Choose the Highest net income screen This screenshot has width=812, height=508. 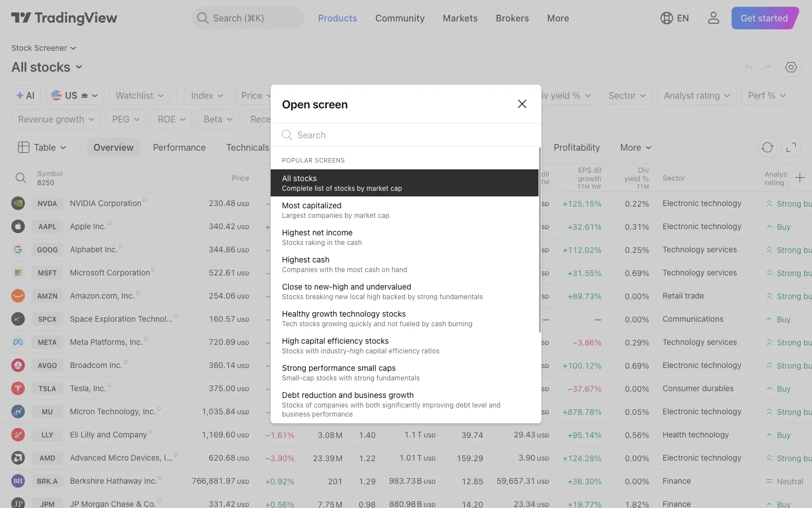click(x=404, y=237)
